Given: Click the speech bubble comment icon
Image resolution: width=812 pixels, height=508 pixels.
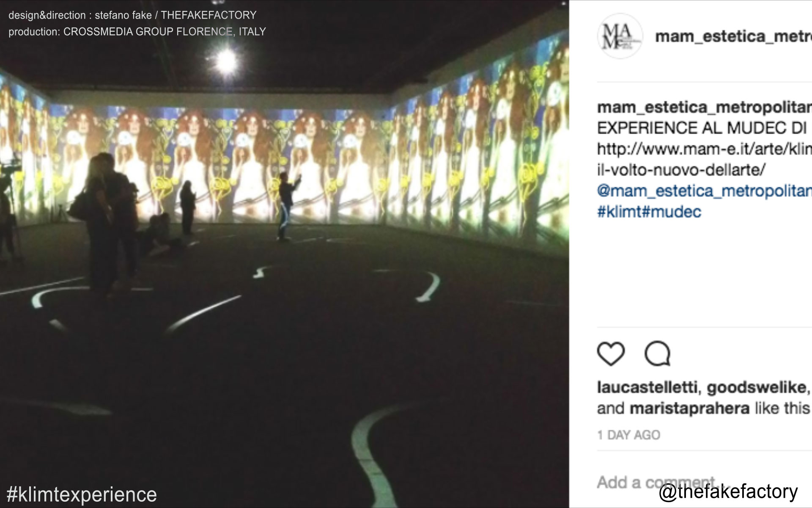Looking at the screenshot, I should click(x=658, y=353).
